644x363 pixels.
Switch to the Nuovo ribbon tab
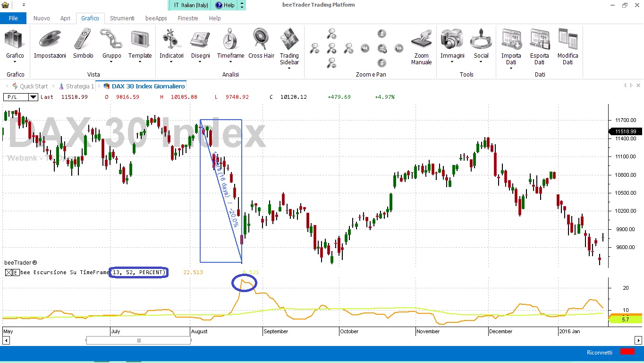42,18
